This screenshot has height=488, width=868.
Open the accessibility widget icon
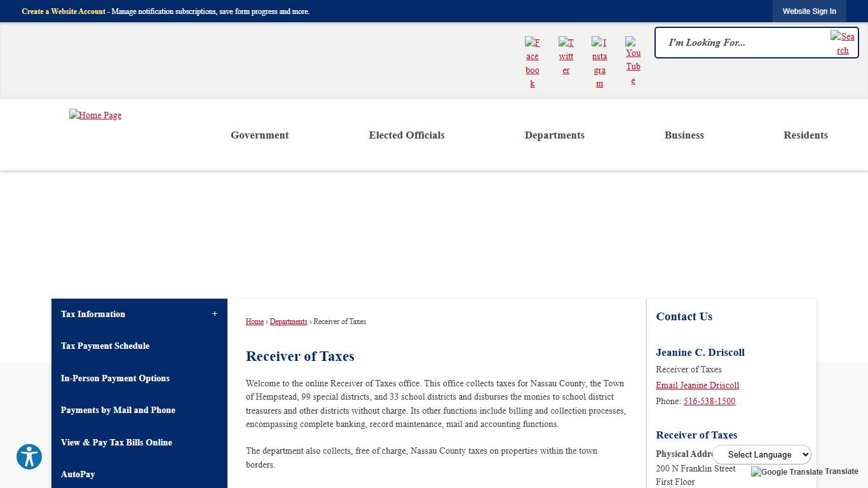tap(29, 457)
